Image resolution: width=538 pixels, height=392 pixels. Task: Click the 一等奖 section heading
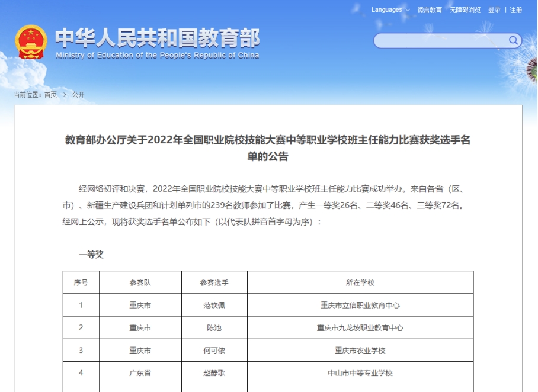[x=91, y=255]
